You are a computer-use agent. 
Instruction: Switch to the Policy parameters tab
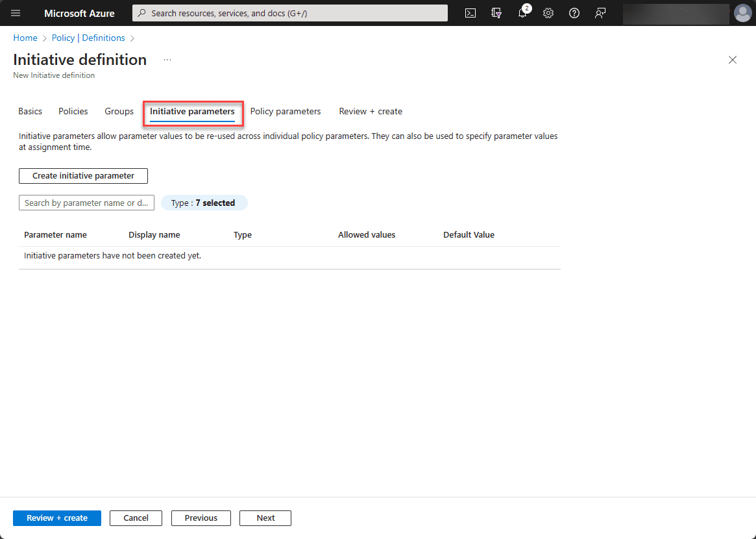286,112
